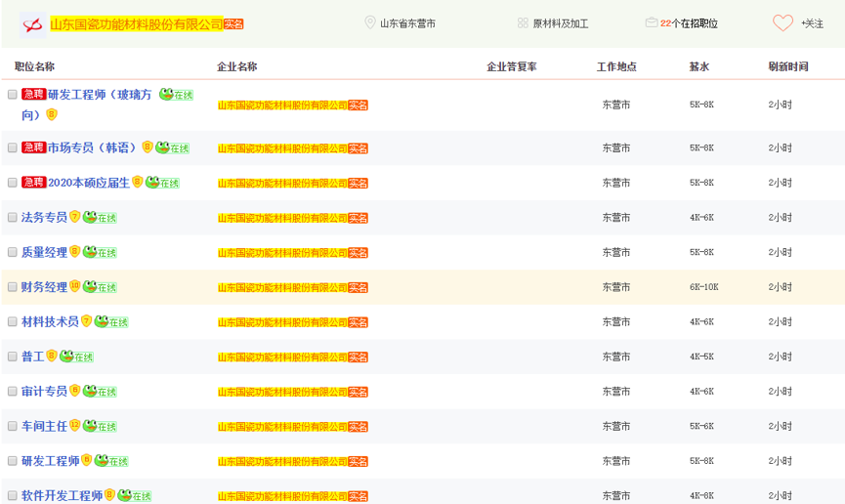Click the 6K-10K salary cell
The height and width of the screenshot is (504, 845).
click(703, 287)
